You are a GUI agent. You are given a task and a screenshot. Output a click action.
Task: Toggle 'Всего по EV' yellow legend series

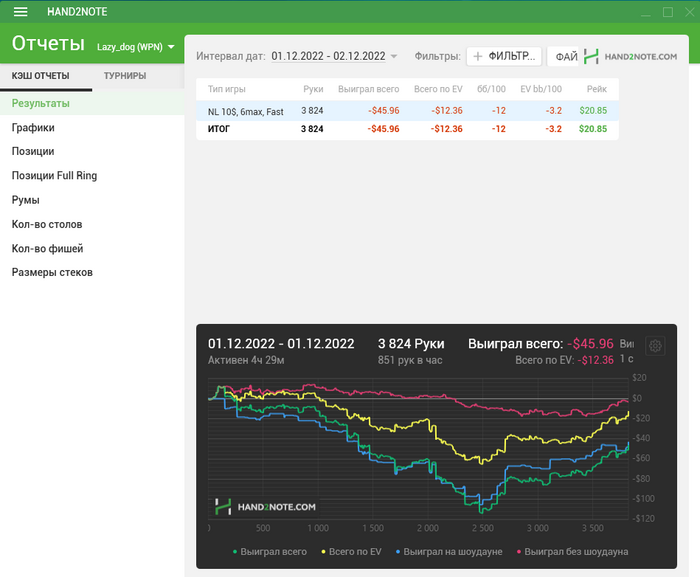[351, 552]
